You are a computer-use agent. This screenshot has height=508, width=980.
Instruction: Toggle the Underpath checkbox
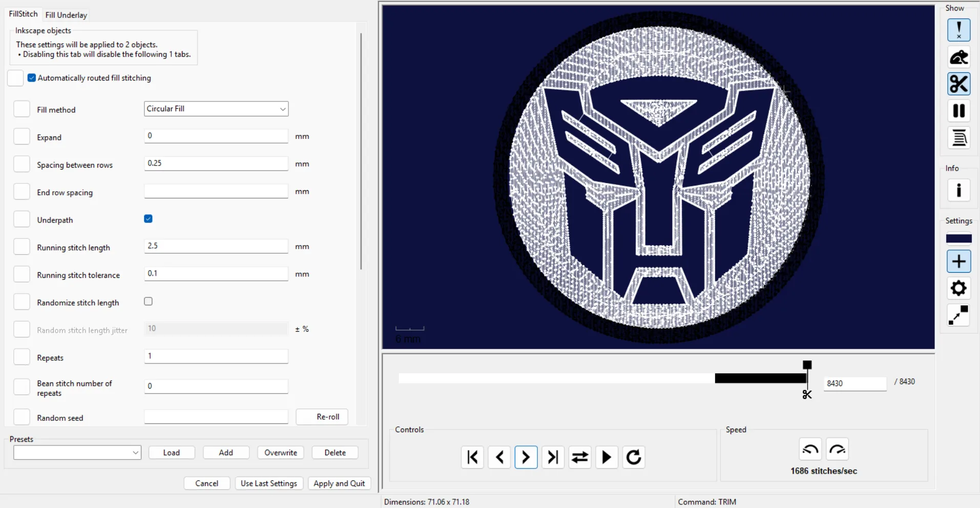point(148,219)
